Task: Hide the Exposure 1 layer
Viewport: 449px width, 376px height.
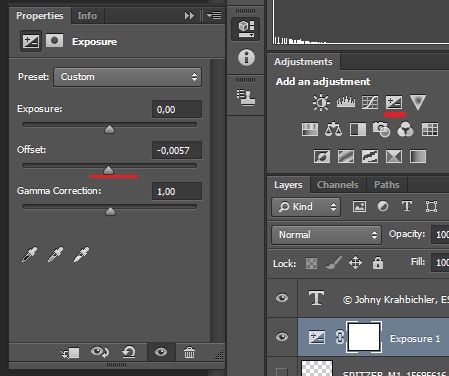Action: point(282,337)
